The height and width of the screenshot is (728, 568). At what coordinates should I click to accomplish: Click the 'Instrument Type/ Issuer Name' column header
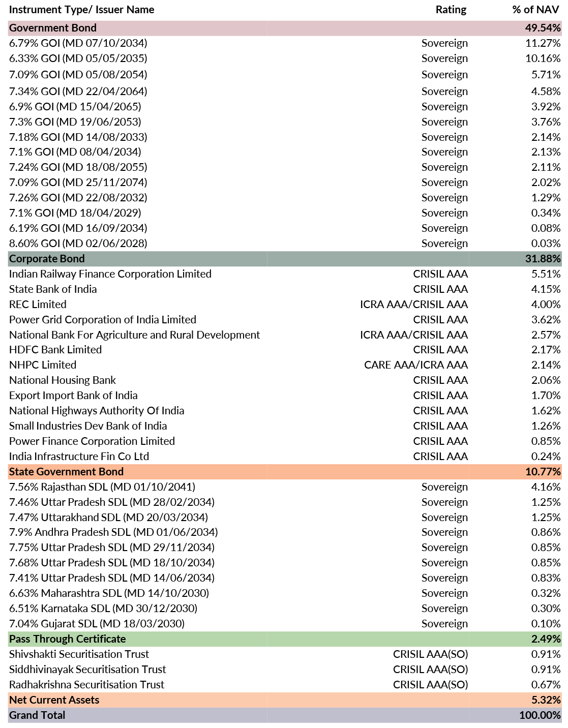pyautogui.click(x=81, y=10)
